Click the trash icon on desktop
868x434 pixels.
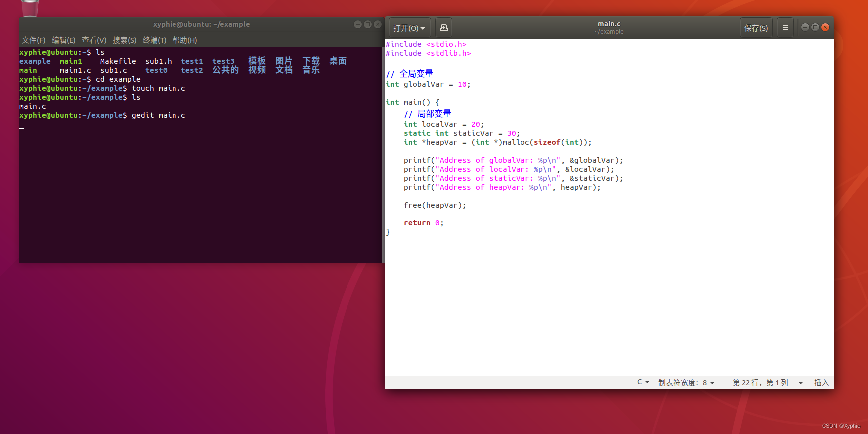tap(30, 7)
